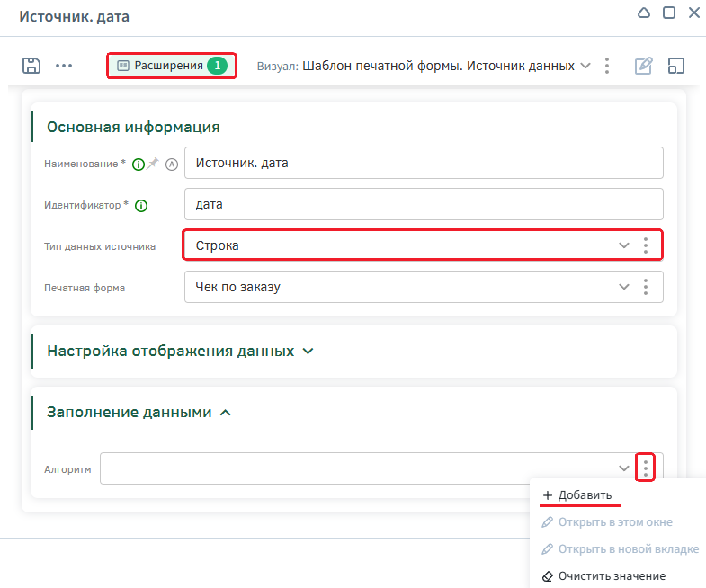
Task: Click the edit pencil icon in toolbar
Action: (x=643, y=66)
